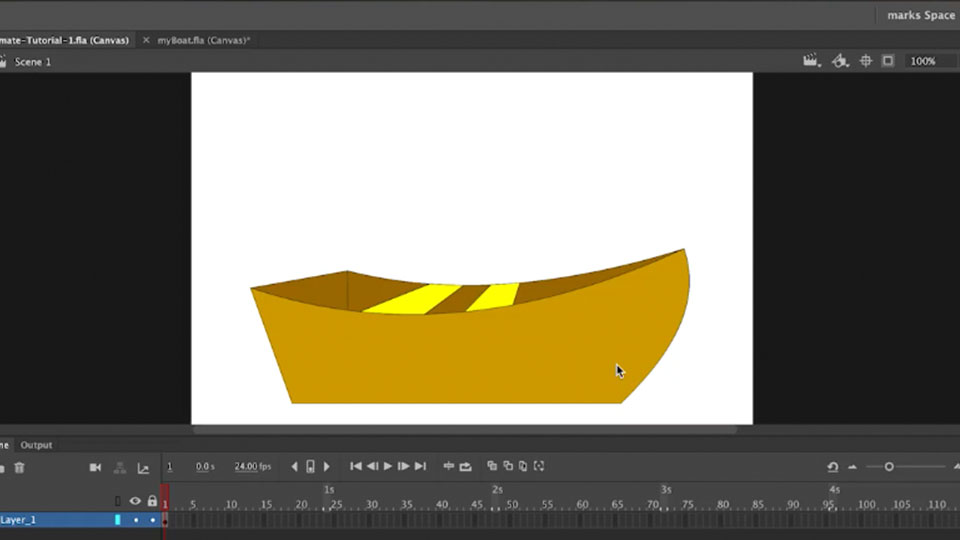Open the Edit Symbols dropdown

[x=841, y=61]
